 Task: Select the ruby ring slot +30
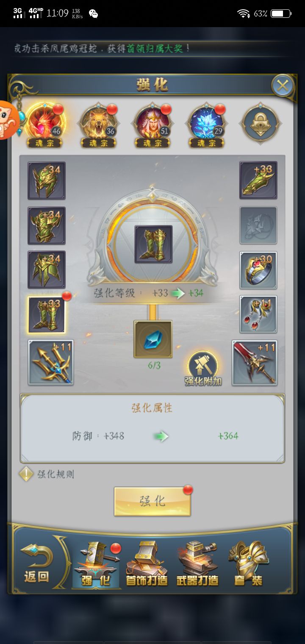[258, 270]
